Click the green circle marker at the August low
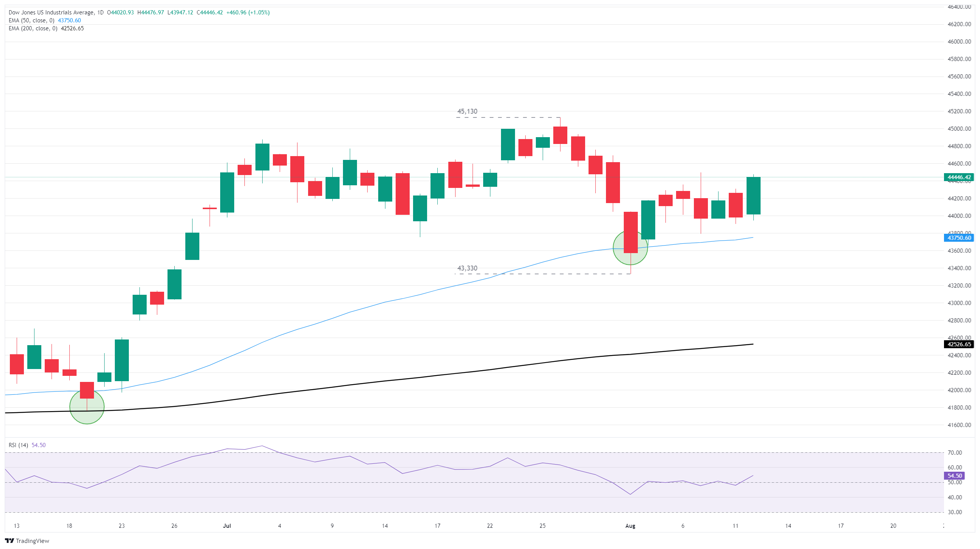The image size is (980, 549). (x=630, y=248)
